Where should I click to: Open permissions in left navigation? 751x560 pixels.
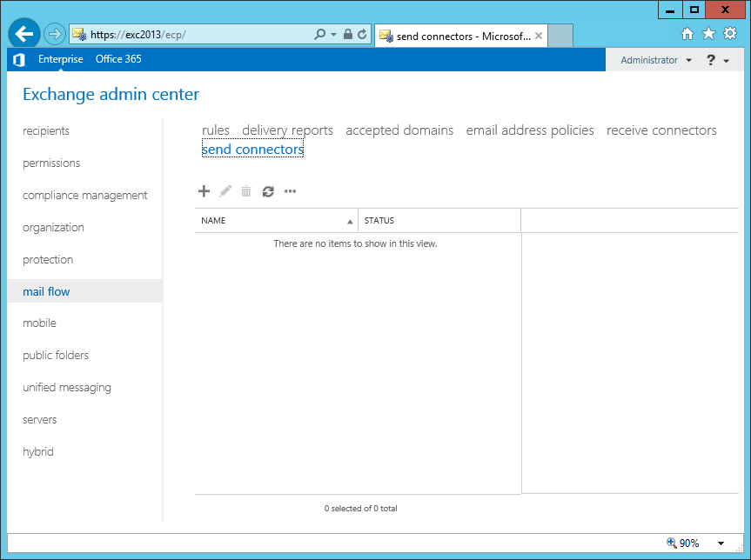51,163
